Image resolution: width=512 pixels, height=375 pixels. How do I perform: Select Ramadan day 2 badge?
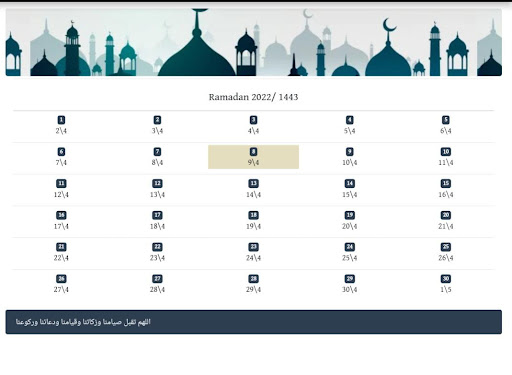point(157,120)
